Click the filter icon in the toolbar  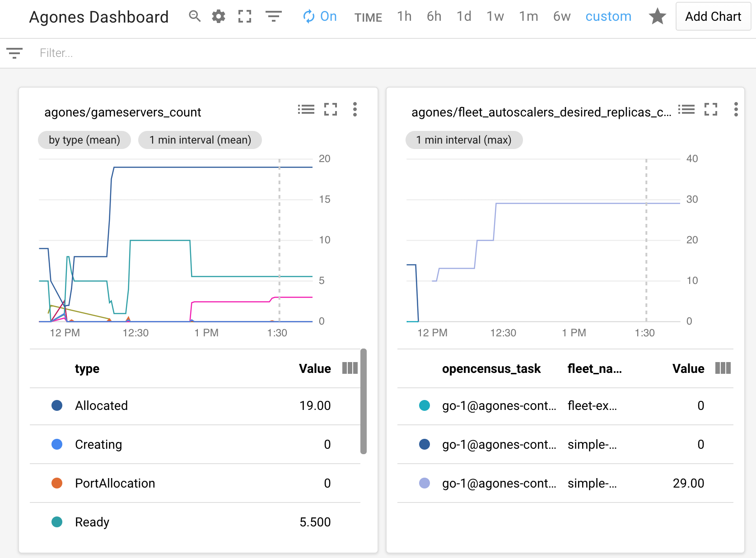tap(273, 16)
